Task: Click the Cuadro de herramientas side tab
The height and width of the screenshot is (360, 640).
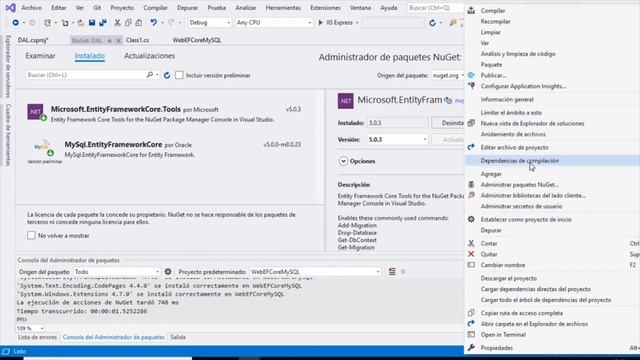Action: pos(8,135)
